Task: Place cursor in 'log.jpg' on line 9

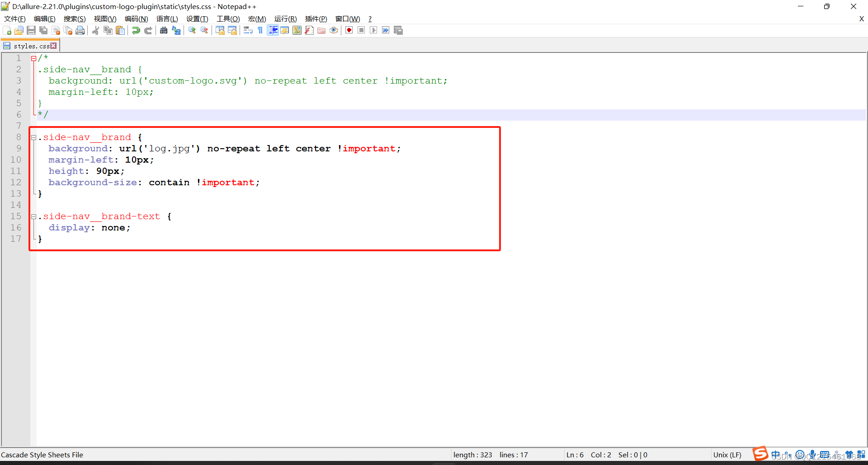Action: point(170,149)
